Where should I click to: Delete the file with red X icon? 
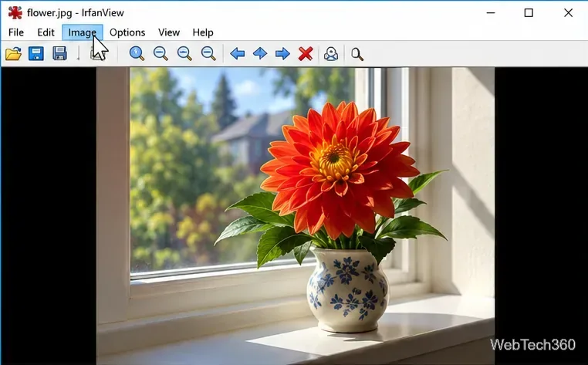click(x=306, y=54)
